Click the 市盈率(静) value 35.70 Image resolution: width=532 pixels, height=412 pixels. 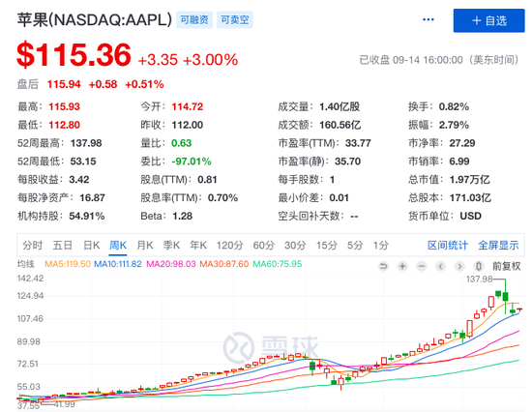click(347, 162)
